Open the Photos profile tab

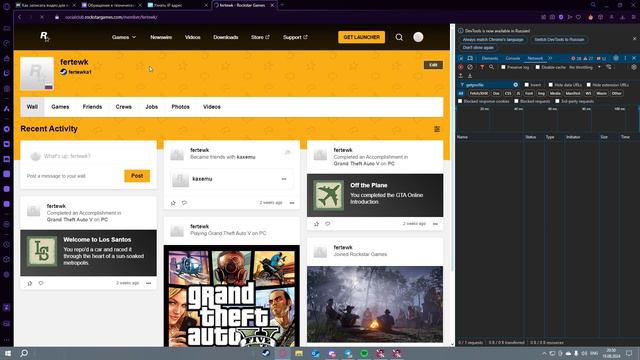180,107
